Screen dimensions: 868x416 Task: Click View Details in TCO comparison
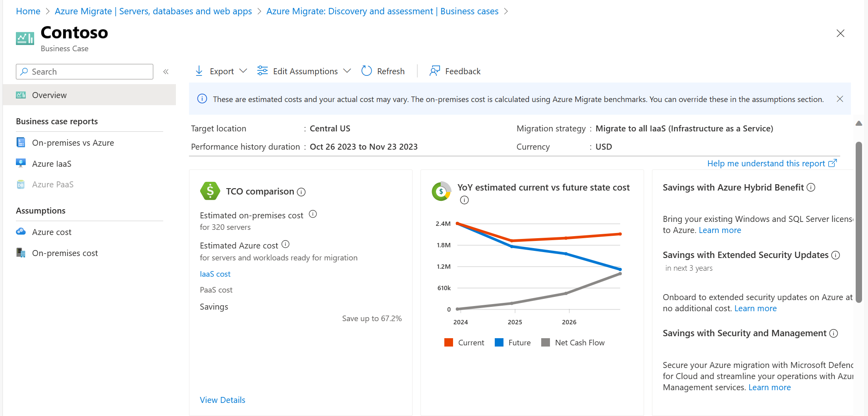click(222, 400)
